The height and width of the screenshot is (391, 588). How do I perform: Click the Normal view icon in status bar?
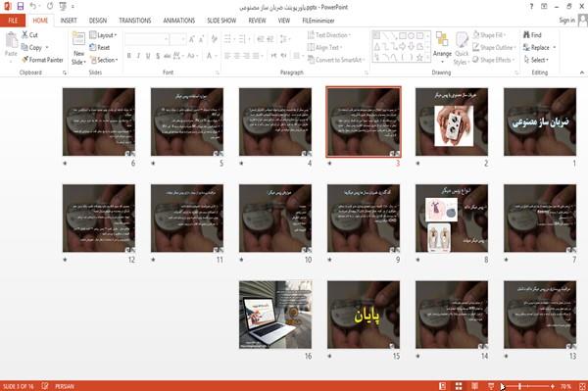tap(442, 386)
